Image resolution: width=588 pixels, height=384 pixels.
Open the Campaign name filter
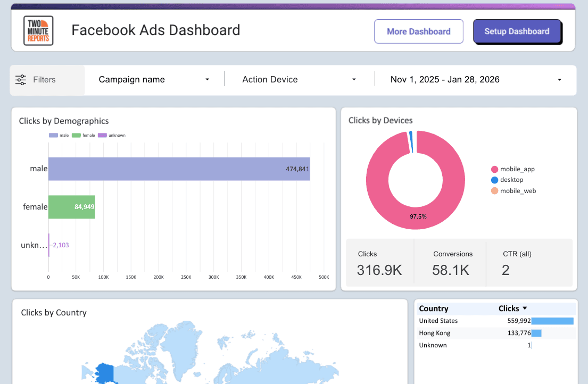[154, 79]
